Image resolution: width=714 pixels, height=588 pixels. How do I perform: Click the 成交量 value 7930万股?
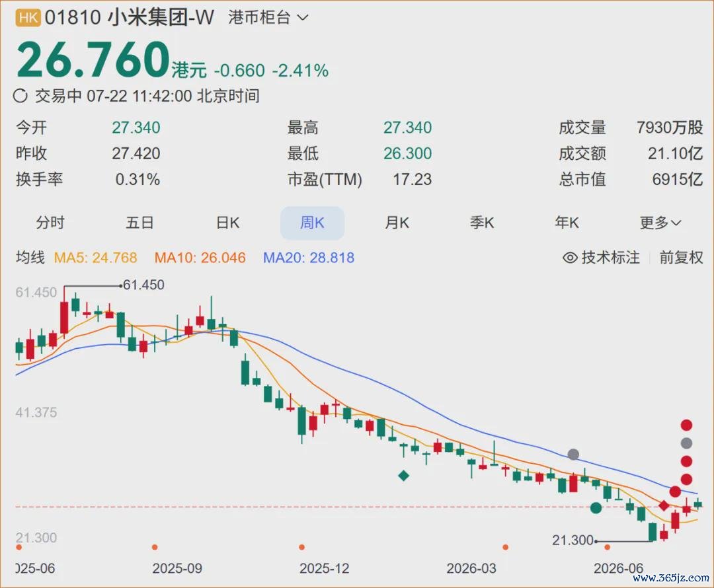(669, 128)
